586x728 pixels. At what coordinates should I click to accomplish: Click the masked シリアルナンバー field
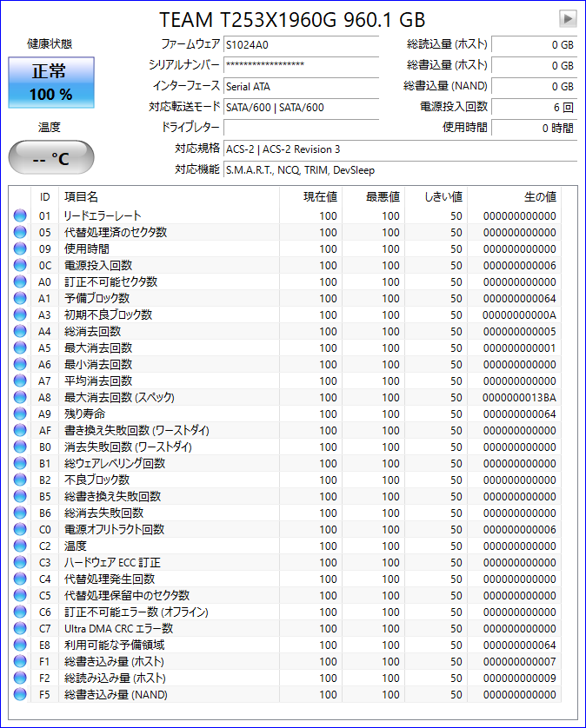pos(301,65)
